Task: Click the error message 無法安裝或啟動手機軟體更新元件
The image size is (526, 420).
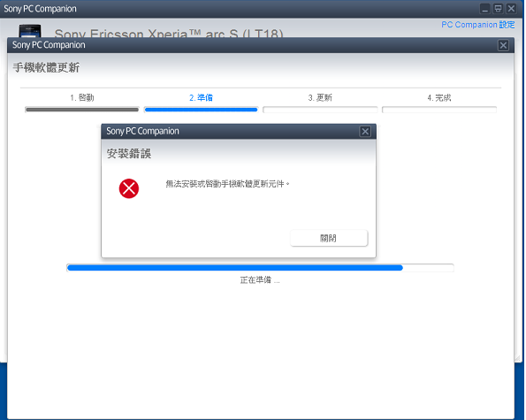Action: tap(227, 184)
